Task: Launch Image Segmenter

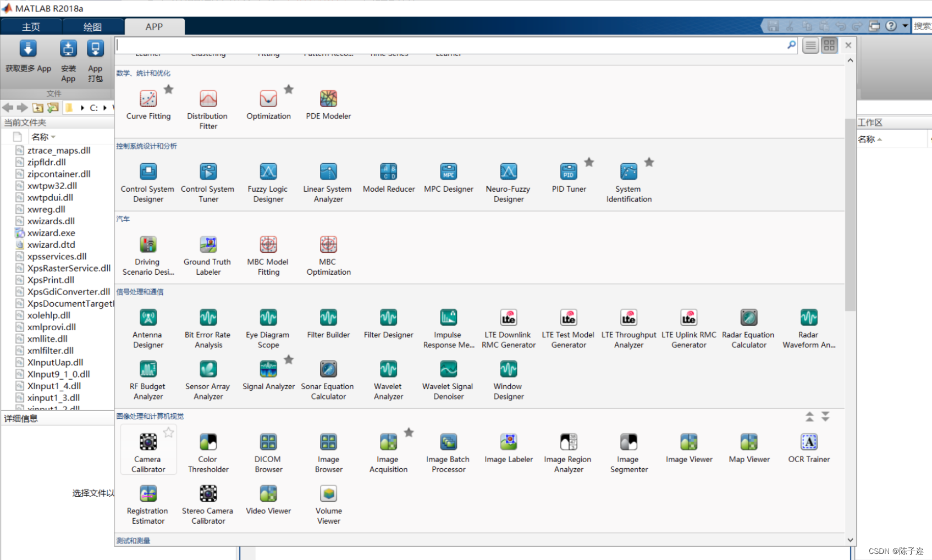Action: coord(628,453)
